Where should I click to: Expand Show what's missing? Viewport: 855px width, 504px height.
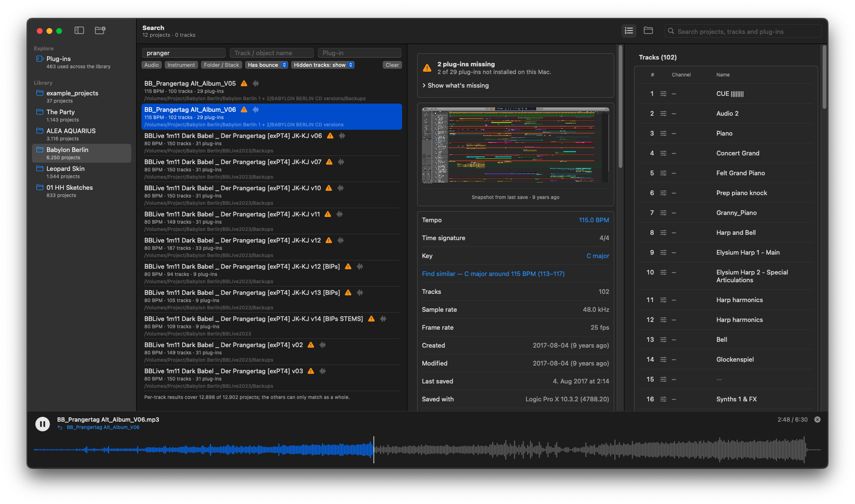[x=455, y=85]
